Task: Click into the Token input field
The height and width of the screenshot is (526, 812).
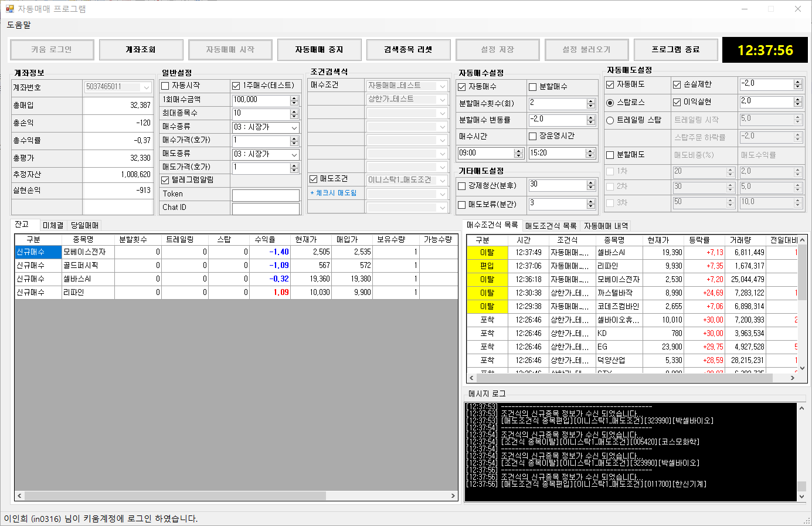Action: coord(266,195)
